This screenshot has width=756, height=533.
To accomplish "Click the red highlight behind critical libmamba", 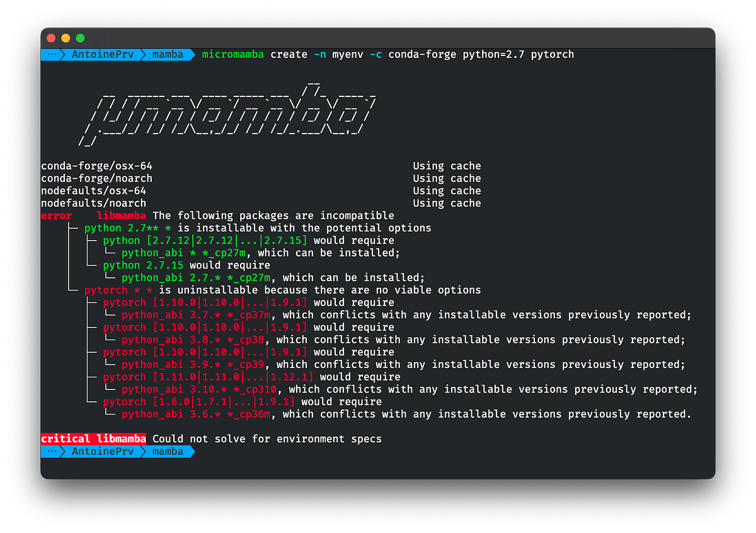I will pyautogui.click(x=93, y=438).
